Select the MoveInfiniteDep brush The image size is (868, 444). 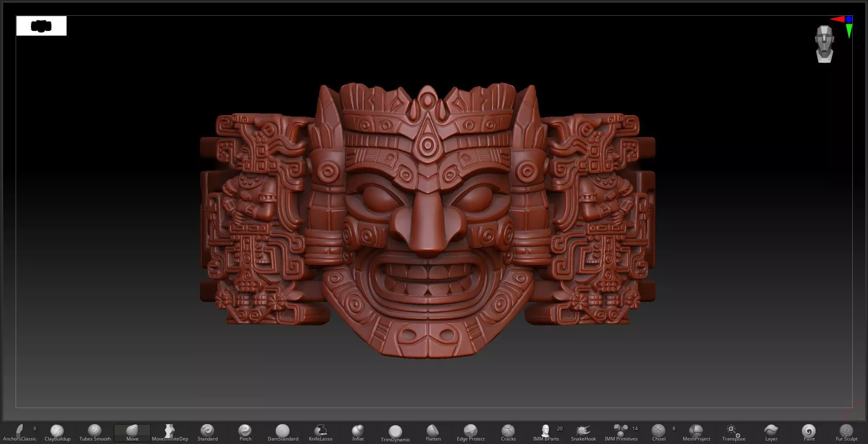coord(170,433)
